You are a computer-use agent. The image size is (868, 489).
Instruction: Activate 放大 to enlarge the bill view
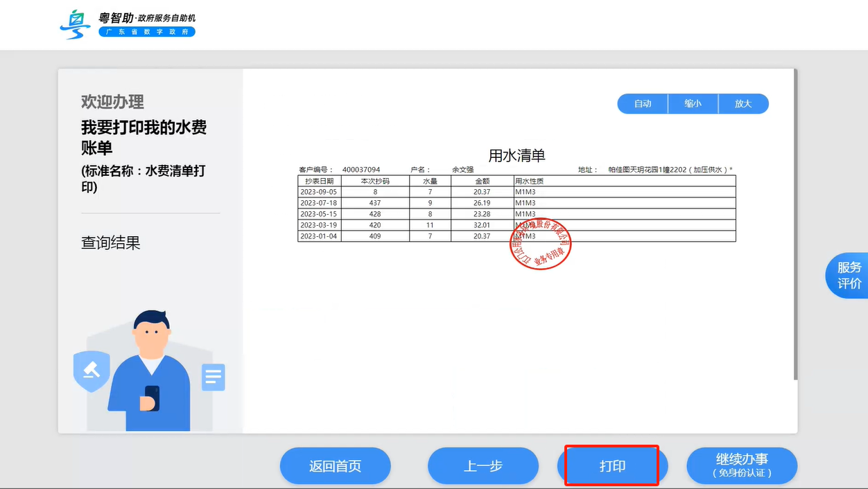click(743, 103)
